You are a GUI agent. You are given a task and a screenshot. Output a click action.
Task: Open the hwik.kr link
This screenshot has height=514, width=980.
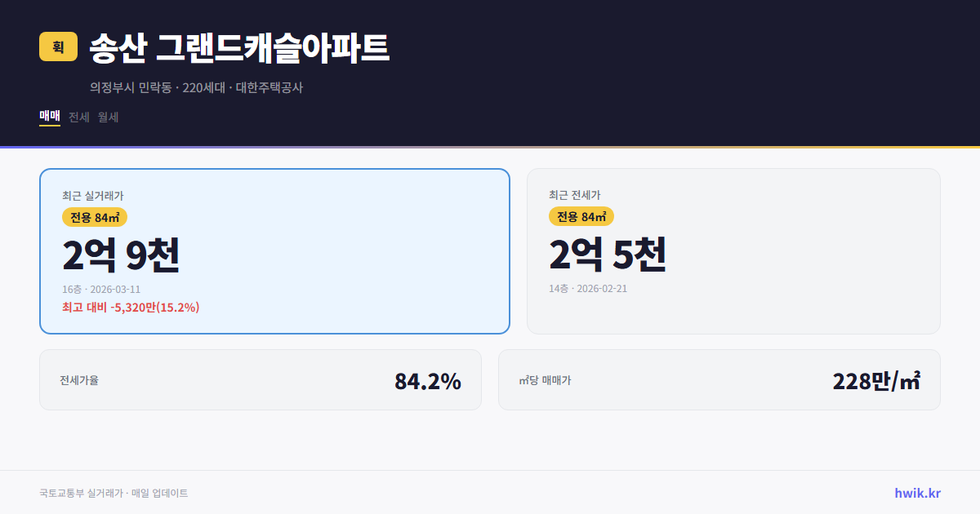pos(917,492)
